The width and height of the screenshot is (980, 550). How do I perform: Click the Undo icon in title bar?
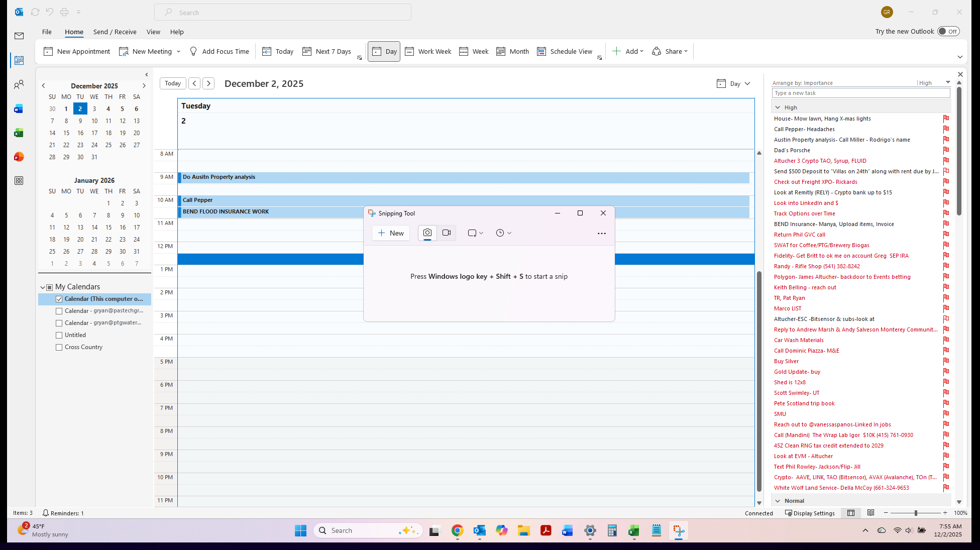50,12
